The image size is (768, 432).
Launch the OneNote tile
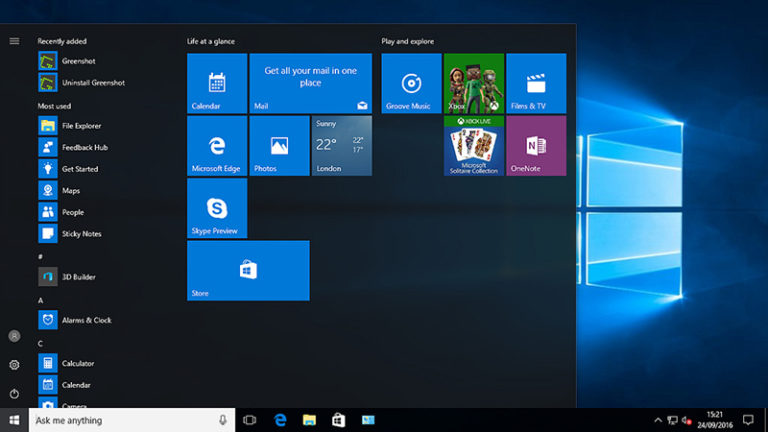536,146
